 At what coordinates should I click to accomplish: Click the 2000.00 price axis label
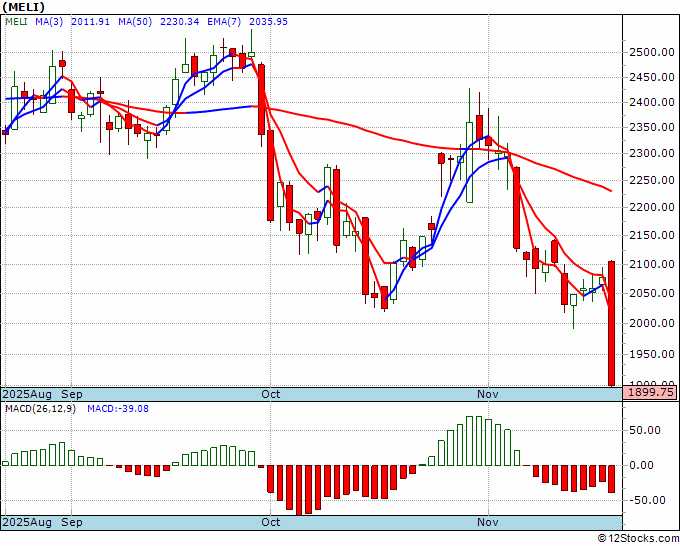click(x=651, y=323)
